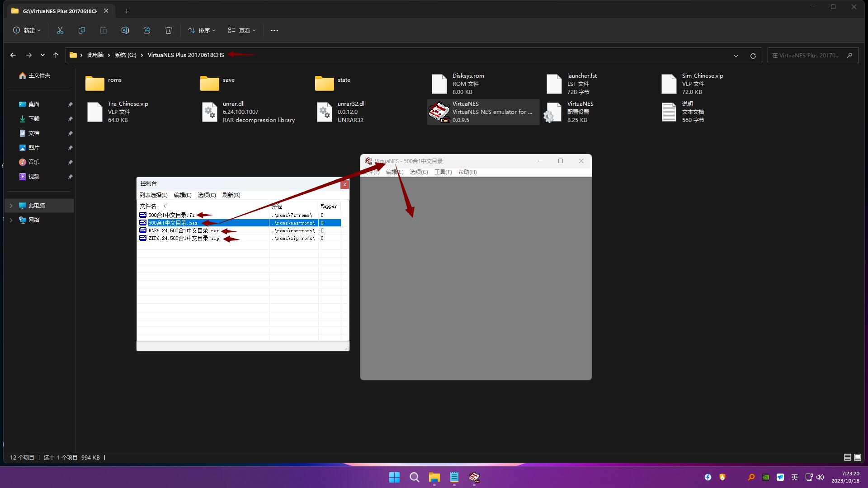Open the 查看 (View) dropdown
Screen dimensions: 868x488
(242, 30)
